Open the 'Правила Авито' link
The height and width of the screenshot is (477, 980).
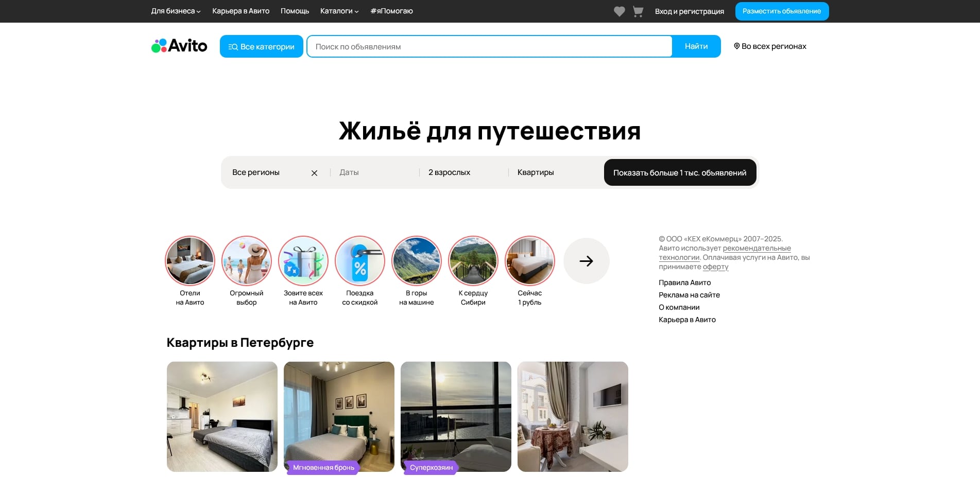point(684,282)
